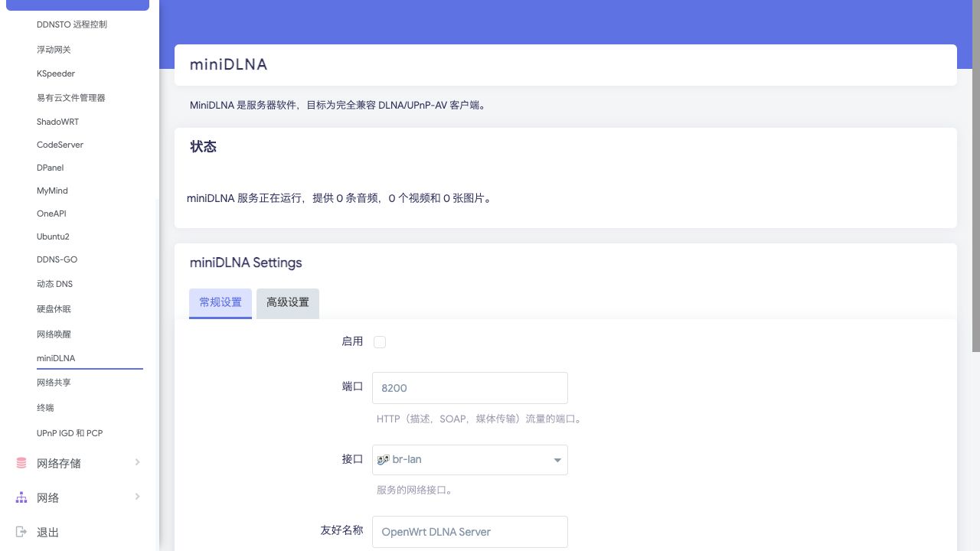Image resolution: width=980 pixels, height=551 pixels.
Task: Go to CodeServer in sidebar
Action: 60,145
